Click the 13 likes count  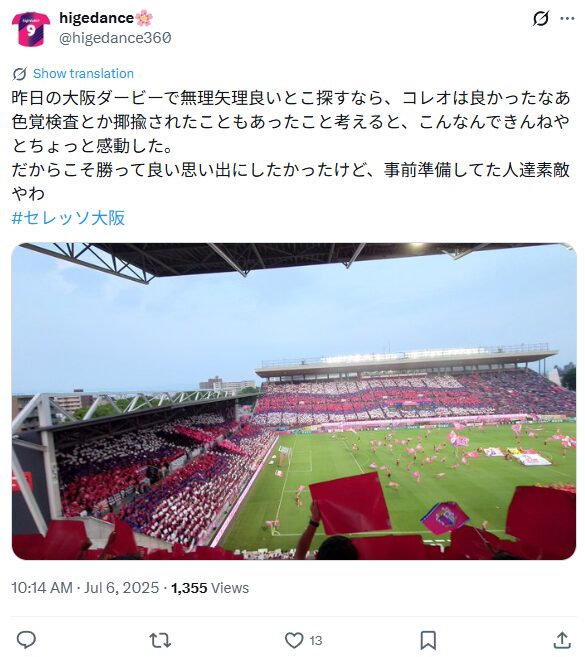[316, 641]
